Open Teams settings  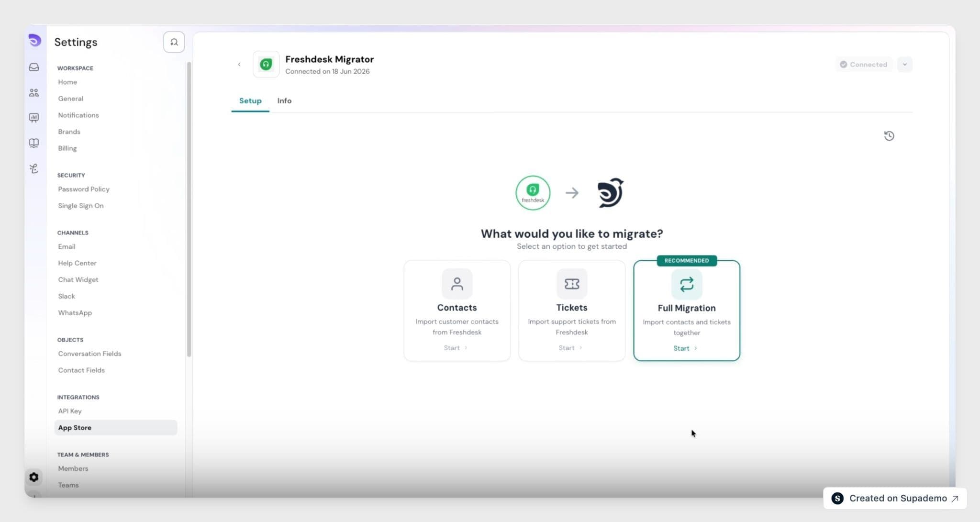(68, 485)
